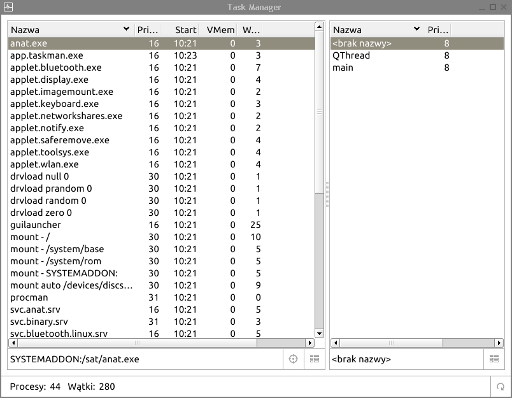Viewport: 512px width, 398px height.
Task: Sort threads by the Nazwa column dropdown arrow
Action: pyautogui.click(x=416, y=29)
